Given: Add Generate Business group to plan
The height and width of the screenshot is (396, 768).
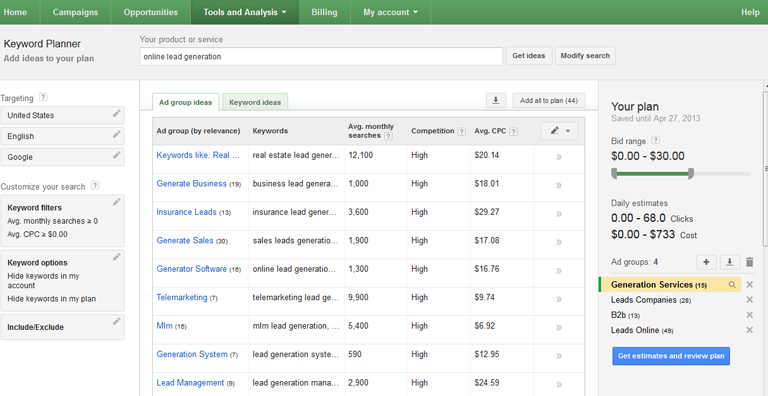Looking at the screenshot, I should (559, 185).
